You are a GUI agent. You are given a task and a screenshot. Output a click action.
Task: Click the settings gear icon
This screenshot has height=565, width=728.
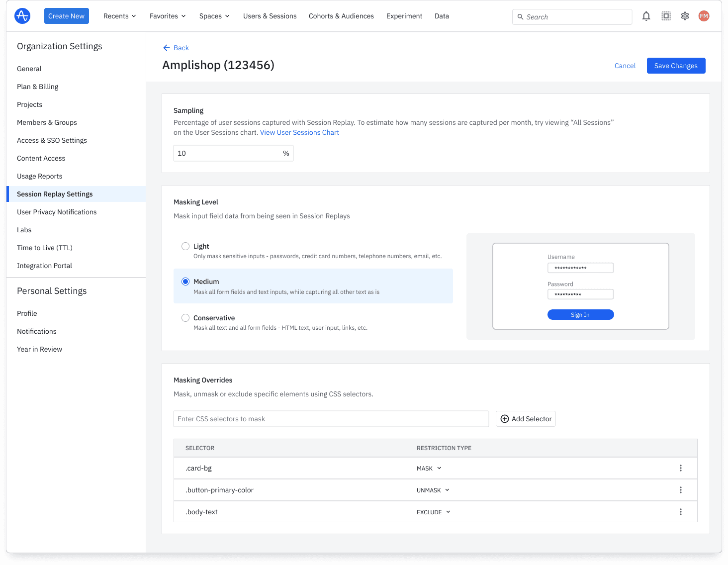685,16
